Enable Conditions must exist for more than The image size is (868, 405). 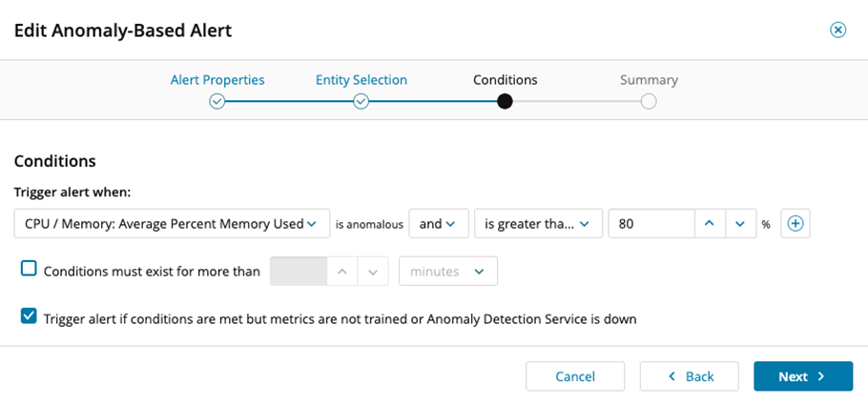[29, 270]
